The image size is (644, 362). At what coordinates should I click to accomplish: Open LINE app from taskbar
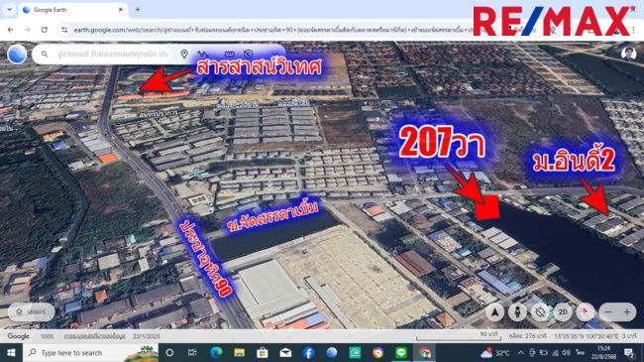pos(401,353)
